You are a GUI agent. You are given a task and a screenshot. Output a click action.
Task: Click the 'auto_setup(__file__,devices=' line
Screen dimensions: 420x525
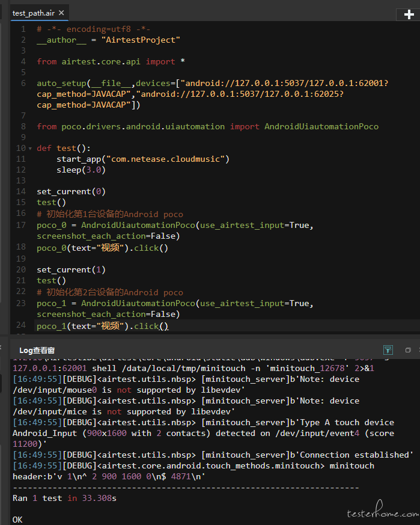click(x=213, y=83)
